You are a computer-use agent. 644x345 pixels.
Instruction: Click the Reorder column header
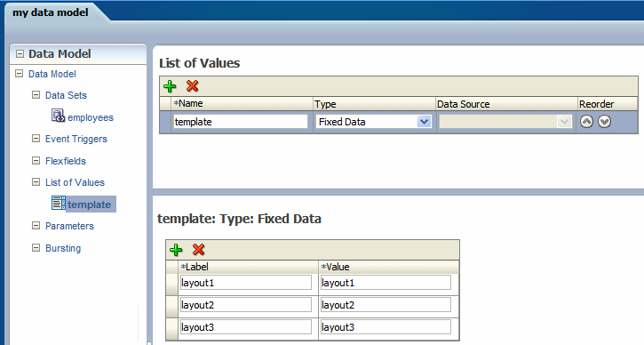tap(608, 104)
